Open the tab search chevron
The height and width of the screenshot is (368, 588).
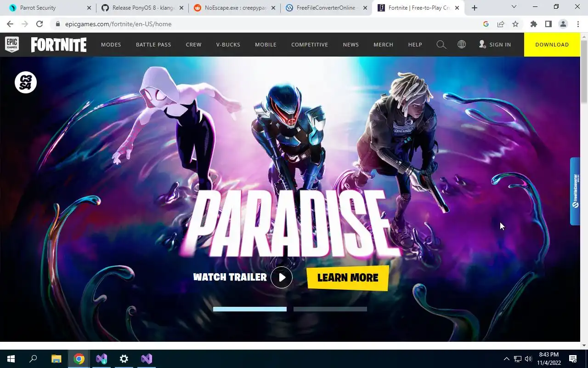[x=514, y=7]
